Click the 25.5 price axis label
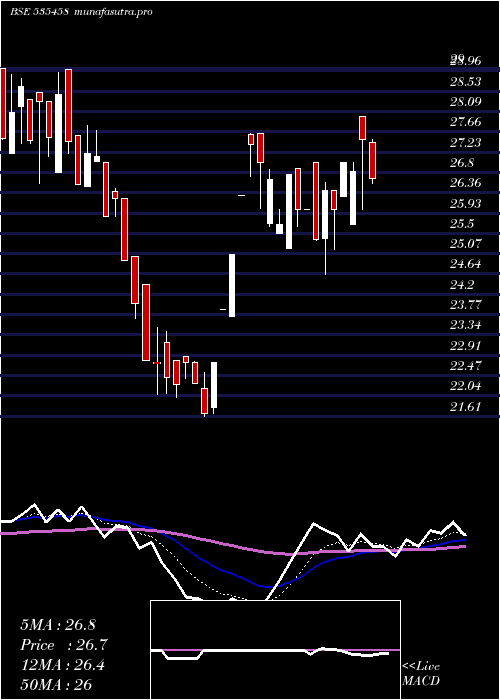500x700 pixels. tap(462, 224)
